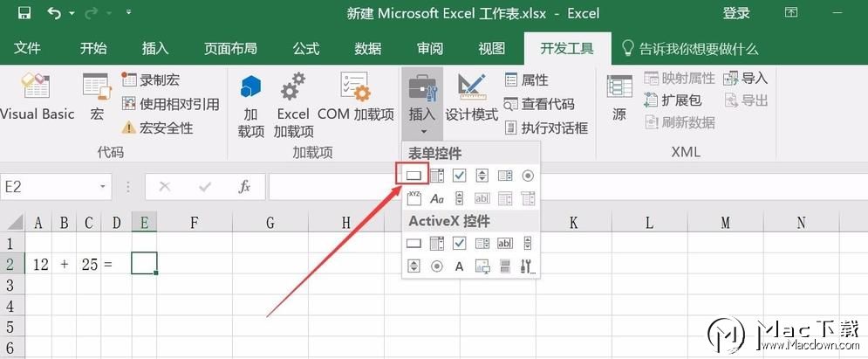
Task: Select the ActiveX Toggle Button icon
Action: pyautogui.click(x=505, y=266)
